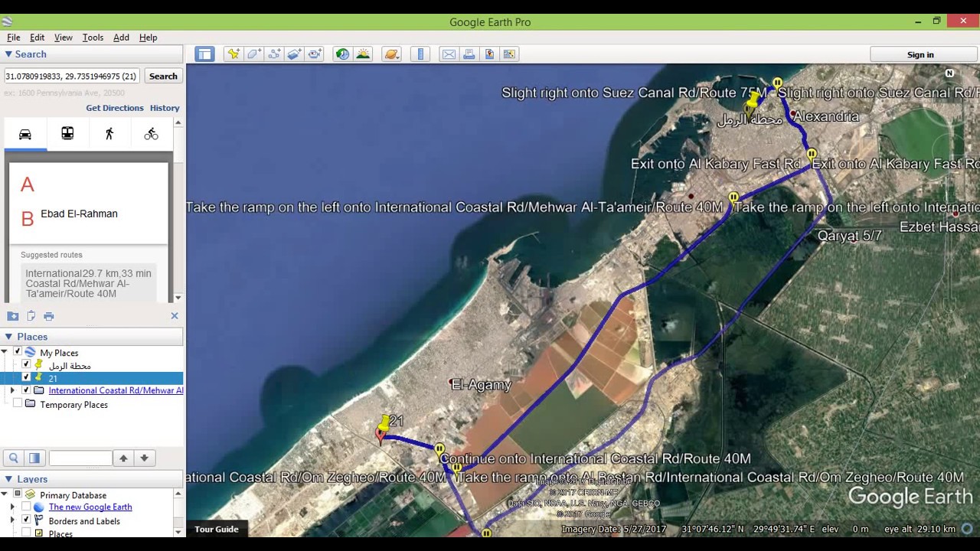Viewport: 980px width, 551px height.
Task: Collapse the Places panel
Action: click(8, 337)
